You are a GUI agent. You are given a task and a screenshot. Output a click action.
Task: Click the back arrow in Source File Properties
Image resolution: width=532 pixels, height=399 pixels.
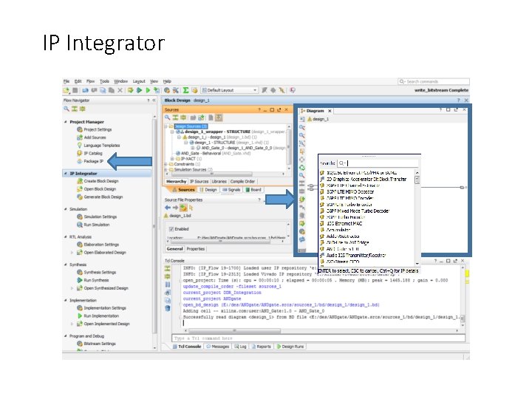point(168,208)
